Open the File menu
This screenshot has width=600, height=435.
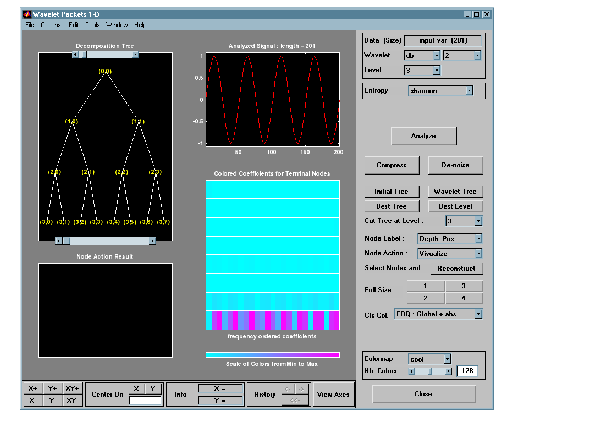tap(29, 23)
